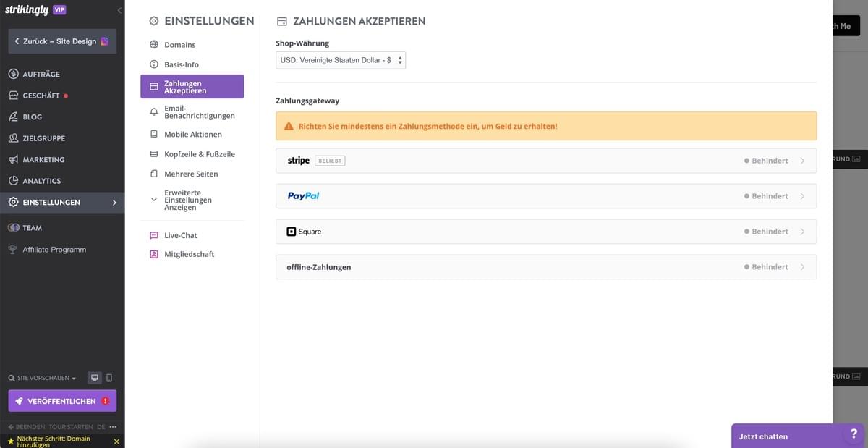Switch to desktop preview mode
The width and height of the screenshot is (868, 448).
(x=94, y=377)
